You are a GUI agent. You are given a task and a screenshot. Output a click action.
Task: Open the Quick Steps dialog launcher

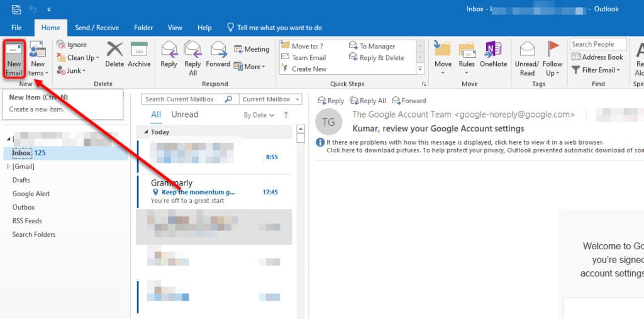click(424, 84)
